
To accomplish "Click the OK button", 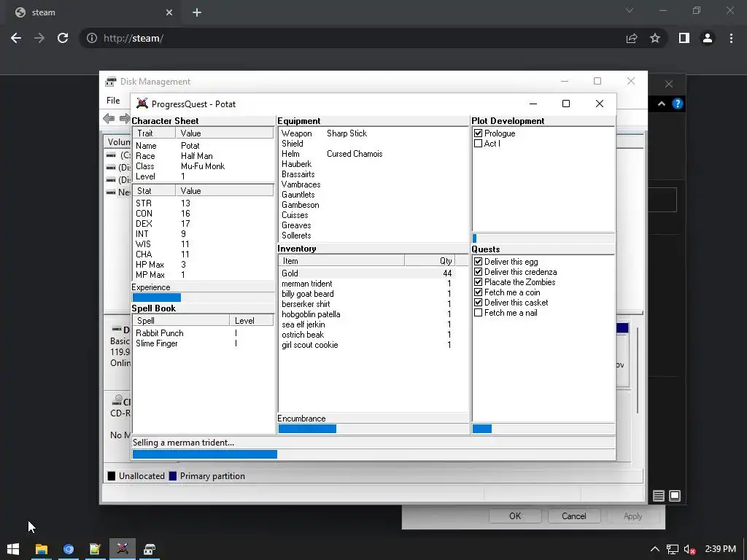I will point(515,516).
